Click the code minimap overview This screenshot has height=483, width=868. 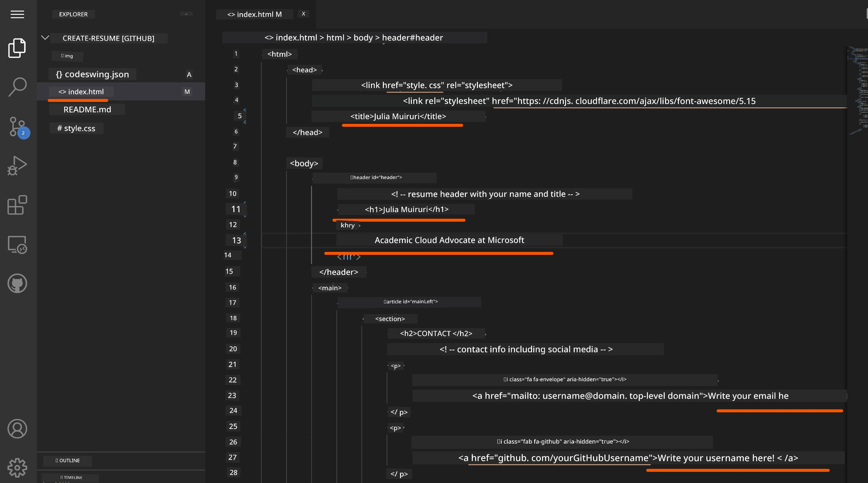(x=858, y=91)
